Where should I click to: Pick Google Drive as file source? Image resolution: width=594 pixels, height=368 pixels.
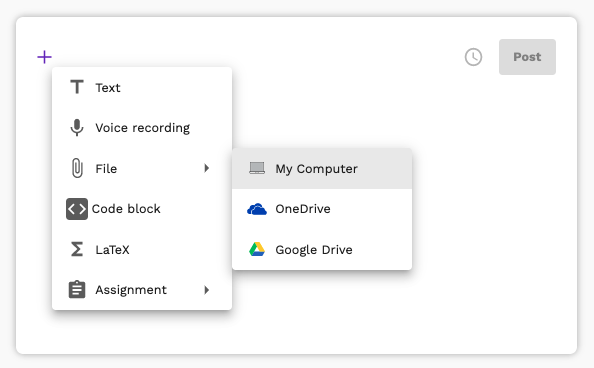pyautogui.click(x=322, y=249)
